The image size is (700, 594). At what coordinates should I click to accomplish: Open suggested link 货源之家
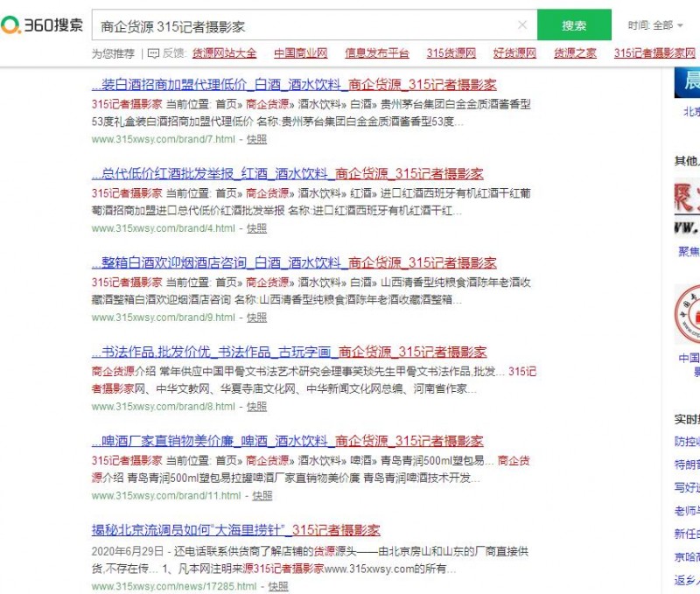click(x=575, y=53)
